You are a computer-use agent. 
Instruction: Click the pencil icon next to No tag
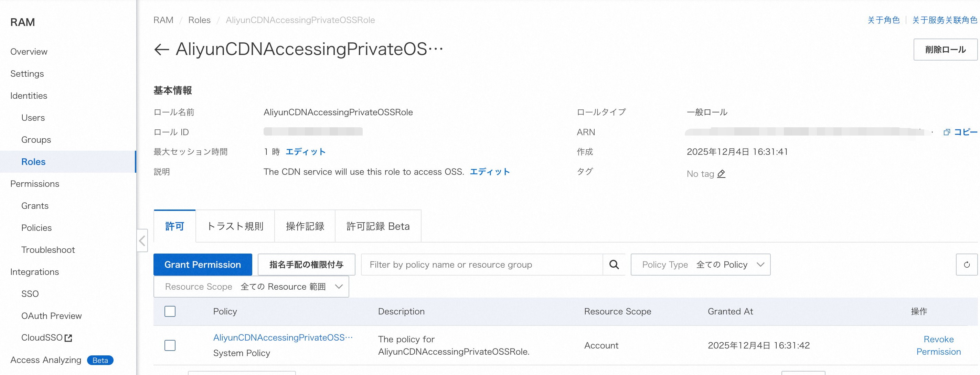(721, 174)
